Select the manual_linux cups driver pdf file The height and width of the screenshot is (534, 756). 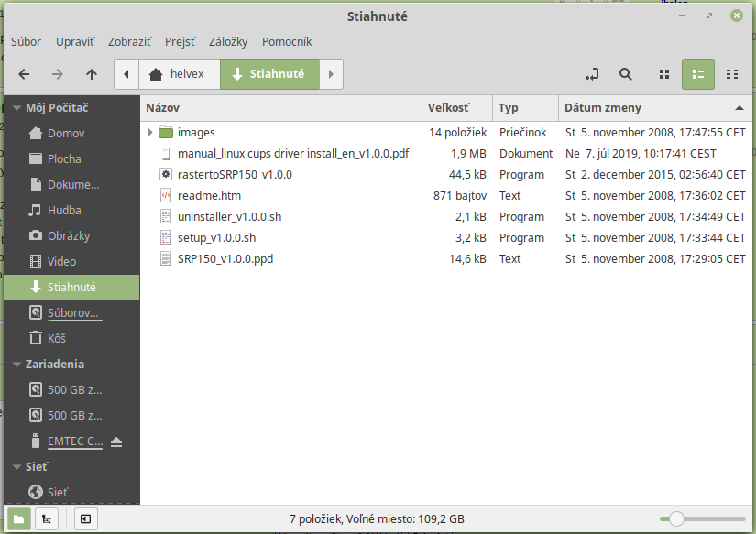pos(292,154)
